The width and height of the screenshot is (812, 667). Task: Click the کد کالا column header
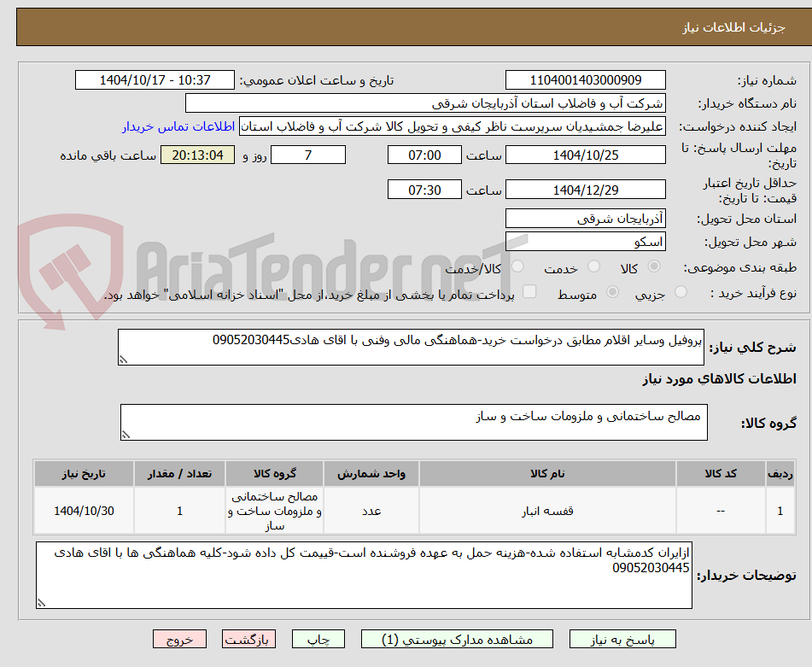point(721,474)
